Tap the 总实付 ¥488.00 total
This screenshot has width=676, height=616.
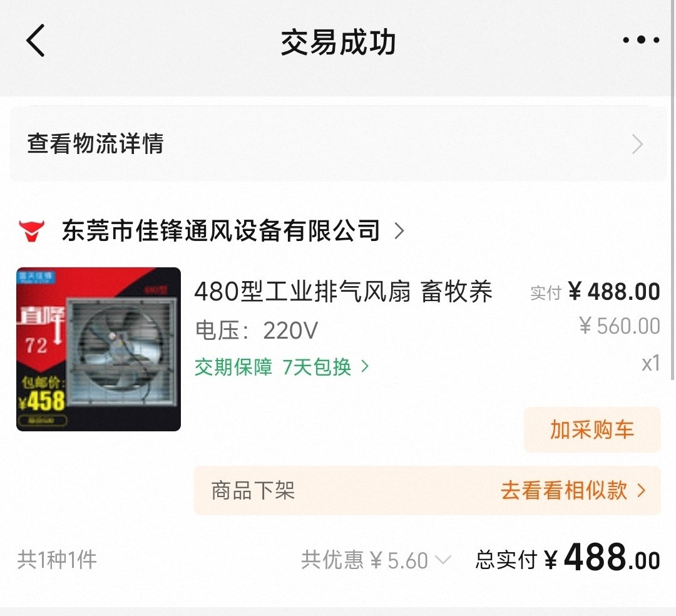point(567,558)
